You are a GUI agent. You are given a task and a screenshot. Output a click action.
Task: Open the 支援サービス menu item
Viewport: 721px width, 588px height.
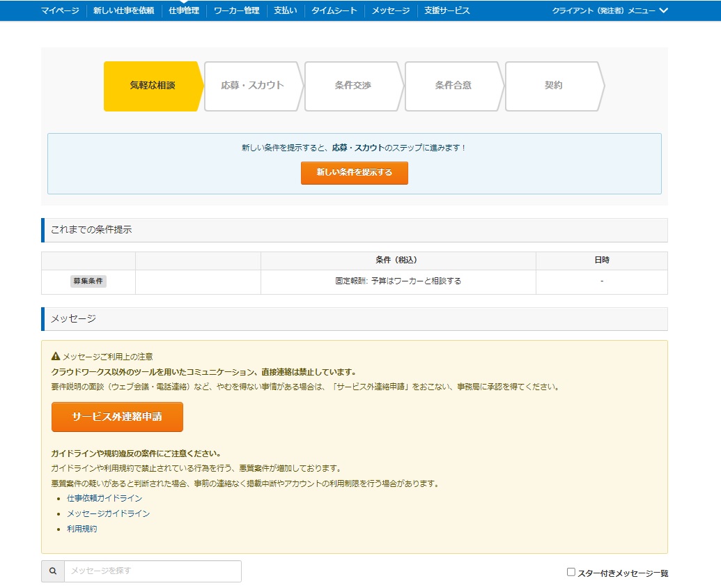pyautogui.click(x=447, y=10)
